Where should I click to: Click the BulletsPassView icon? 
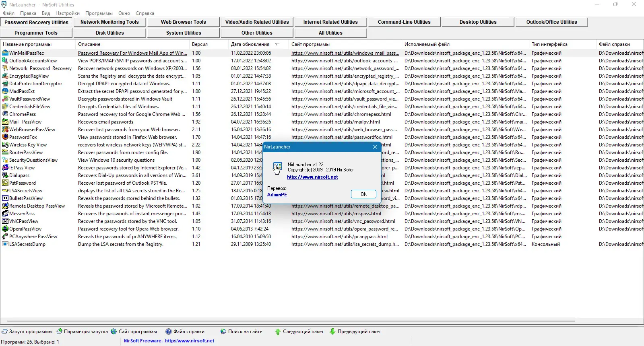click(5, 198)
